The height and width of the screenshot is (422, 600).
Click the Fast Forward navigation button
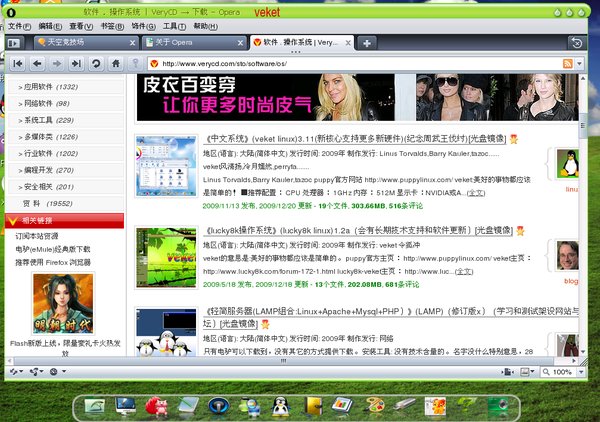coord(76,64)
